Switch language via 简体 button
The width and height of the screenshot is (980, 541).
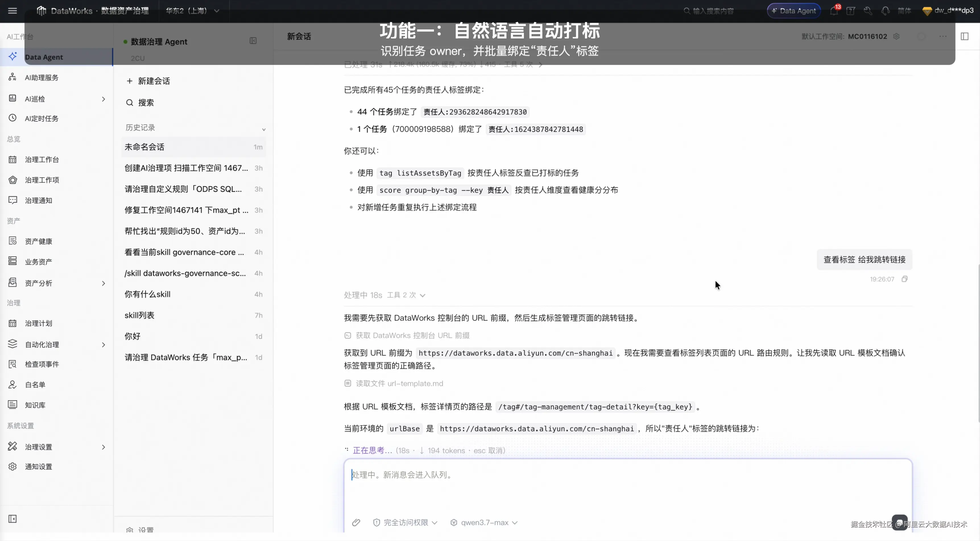(904, 11)
